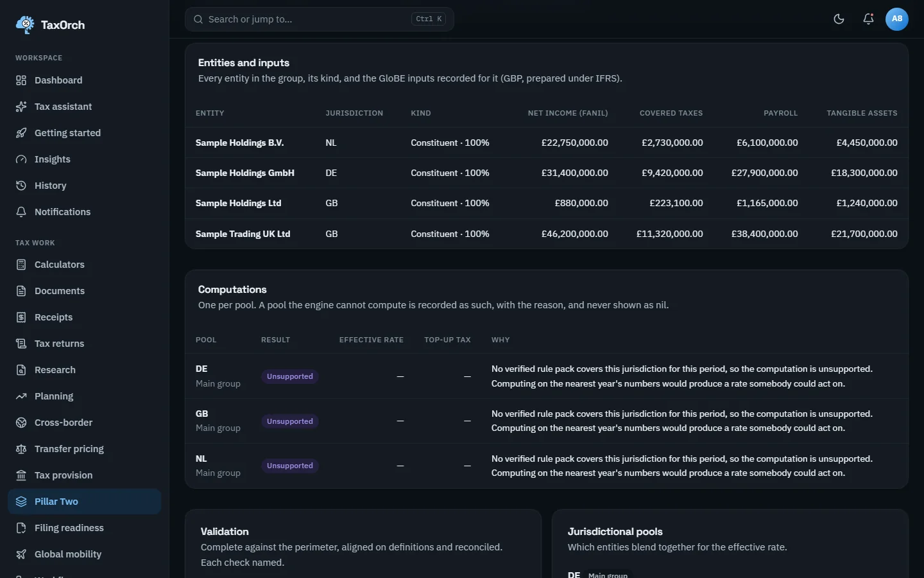
Task: Click the Tangible Assets column header
Action: (862, 113)
